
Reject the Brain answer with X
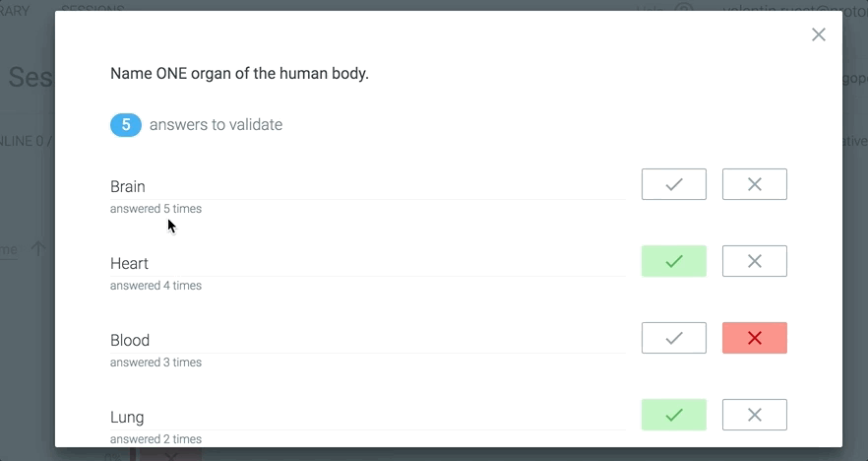(755, 184)
